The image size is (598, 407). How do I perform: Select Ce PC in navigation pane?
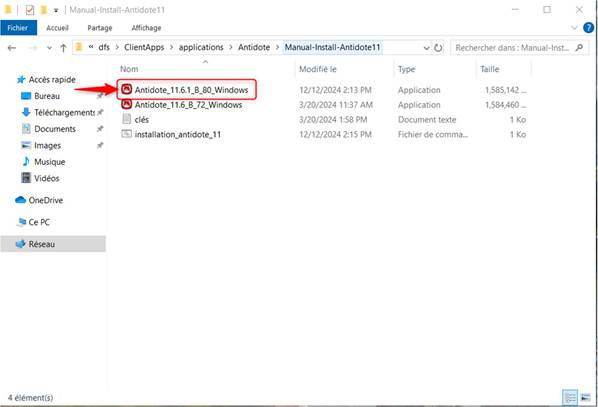click(39, 222)
